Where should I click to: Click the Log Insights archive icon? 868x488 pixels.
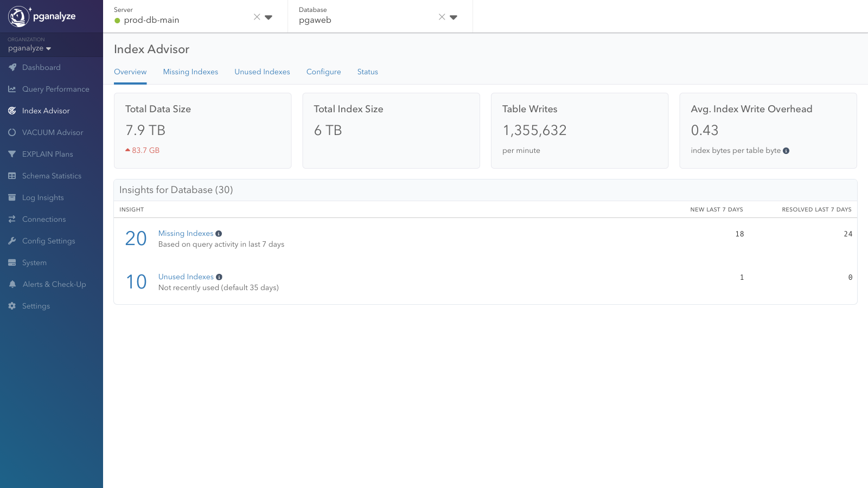12,197
